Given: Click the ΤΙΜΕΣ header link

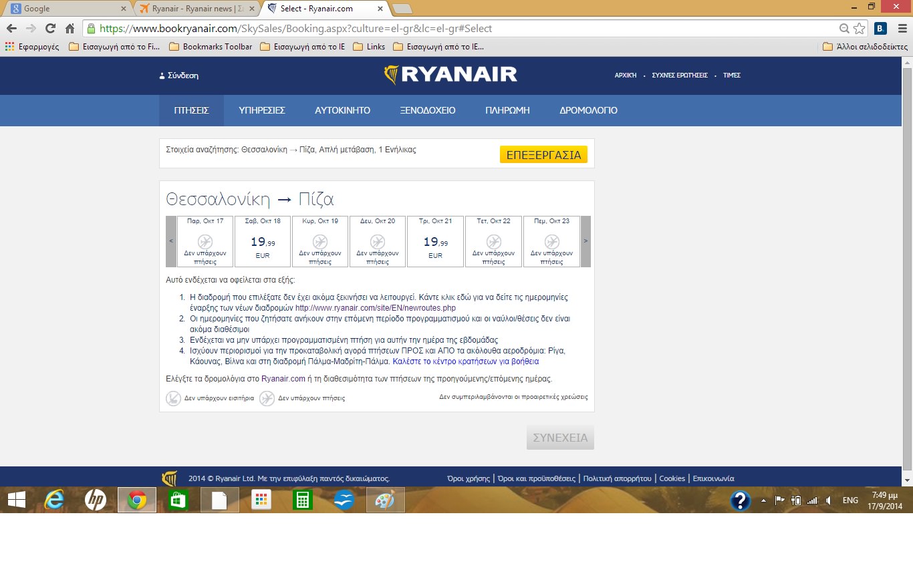Looking at the screenshot, I should [x=731, y=76].
